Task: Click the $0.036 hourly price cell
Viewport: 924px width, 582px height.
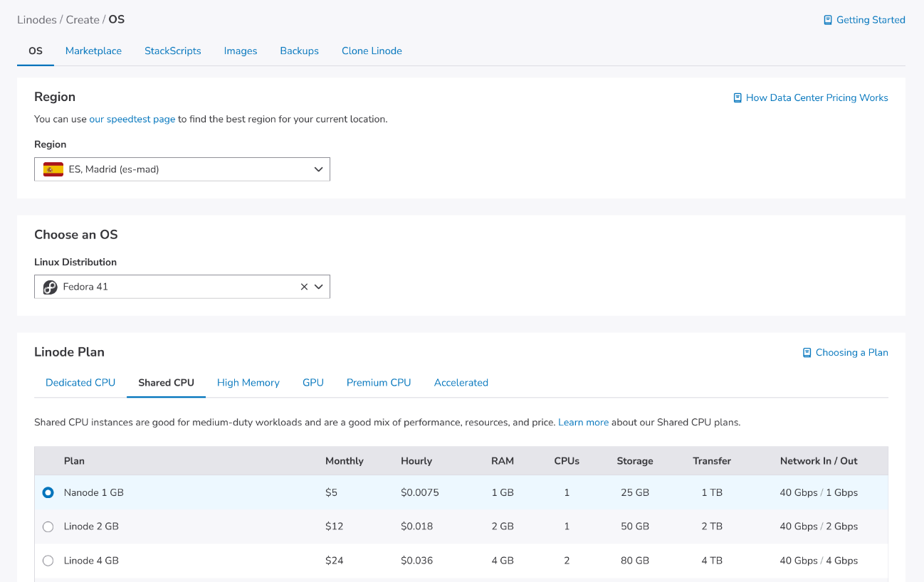Action: pos(417,561)
